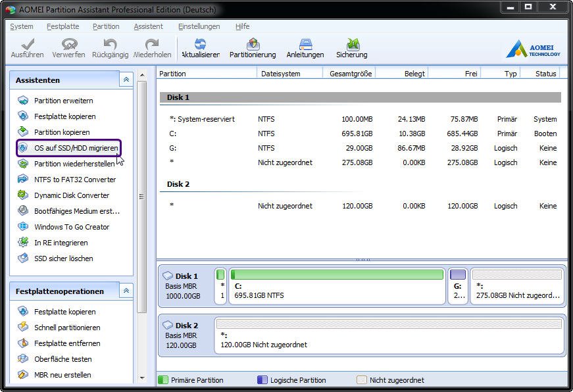573x392 pixels.
Task: Click the SSD sicher löschen link
Action: click(x=64, y=258)
